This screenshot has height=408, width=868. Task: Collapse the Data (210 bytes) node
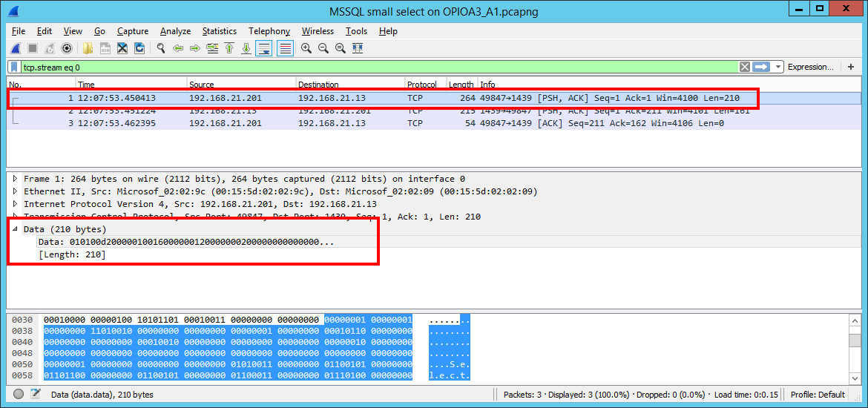15,229
